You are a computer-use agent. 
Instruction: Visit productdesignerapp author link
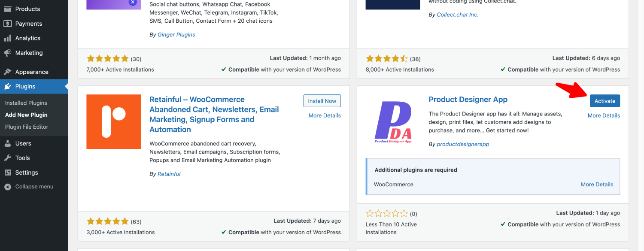463,145
